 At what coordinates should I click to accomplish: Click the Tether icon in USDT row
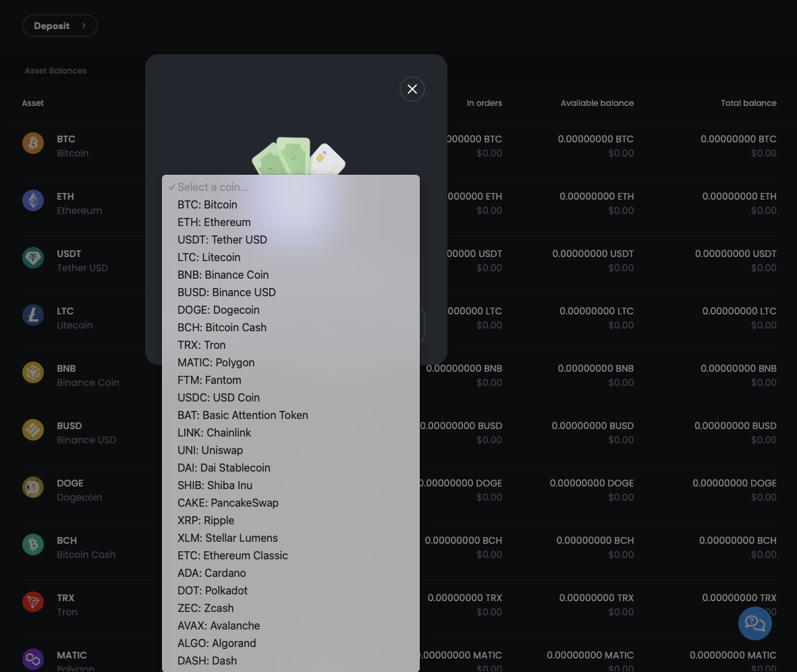coord(33,258)
